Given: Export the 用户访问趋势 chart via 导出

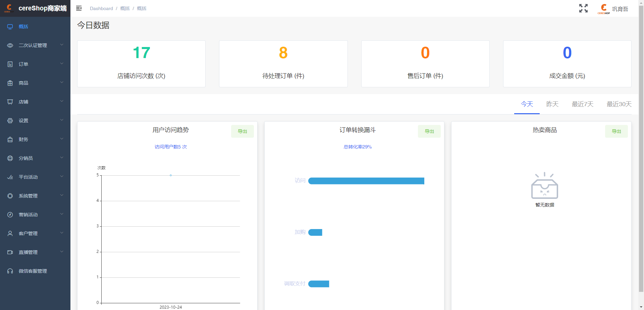Looking at the screenshot, I should (x=242, y=131).
